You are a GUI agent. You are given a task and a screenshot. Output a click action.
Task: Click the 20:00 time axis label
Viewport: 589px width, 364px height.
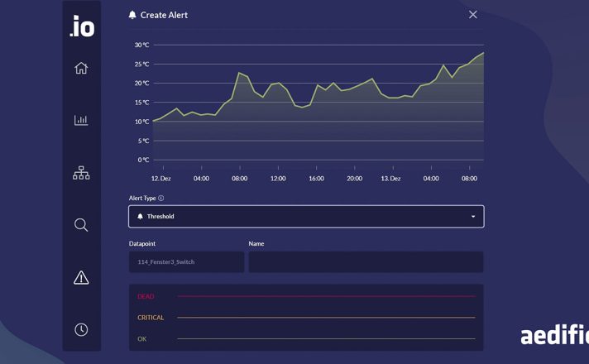point(355,179)
